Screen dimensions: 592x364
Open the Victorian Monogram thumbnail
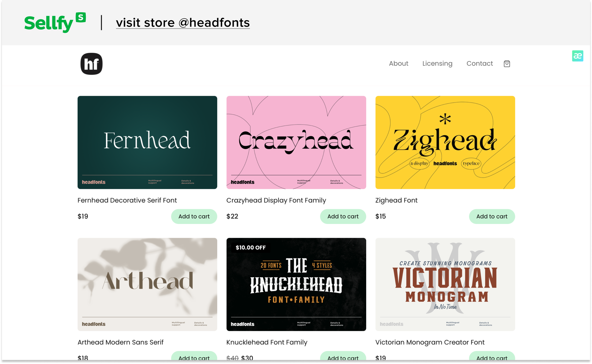pyautogui.click(x=445, y=284)
